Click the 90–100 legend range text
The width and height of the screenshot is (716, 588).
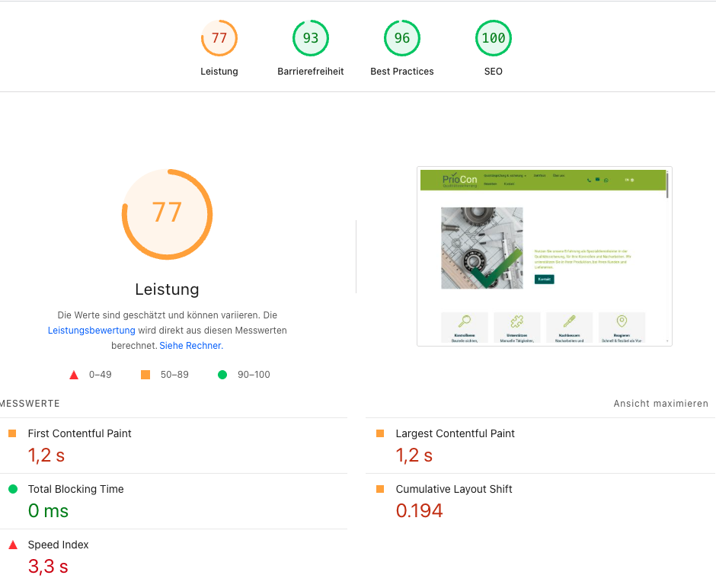(x=254, y=375)
